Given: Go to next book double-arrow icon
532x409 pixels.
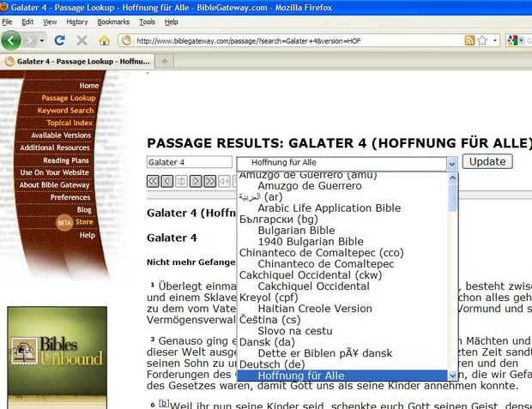Looking at the screenshot, I should pyautogui.click(x=210, y=182).
